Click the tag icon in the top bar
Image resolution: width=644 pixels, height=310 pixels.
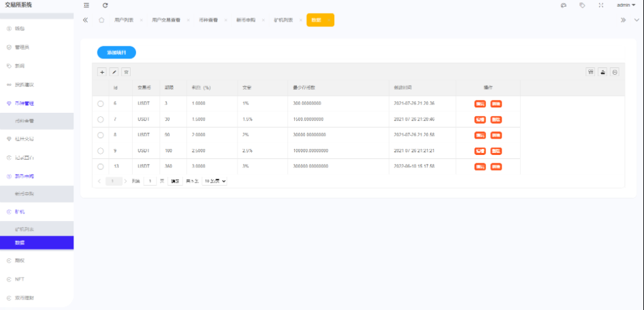(x=583, y=5)
